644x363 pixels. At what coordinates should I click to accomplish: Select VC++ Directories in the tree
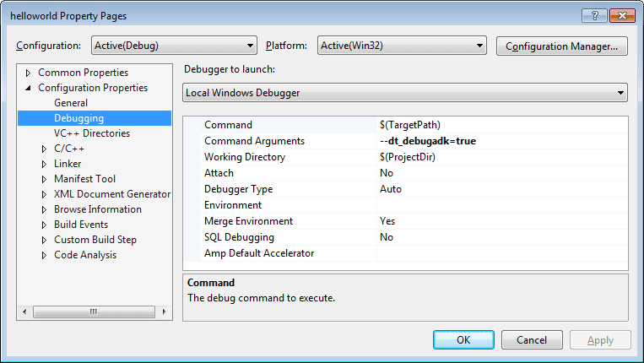(92, 133)
